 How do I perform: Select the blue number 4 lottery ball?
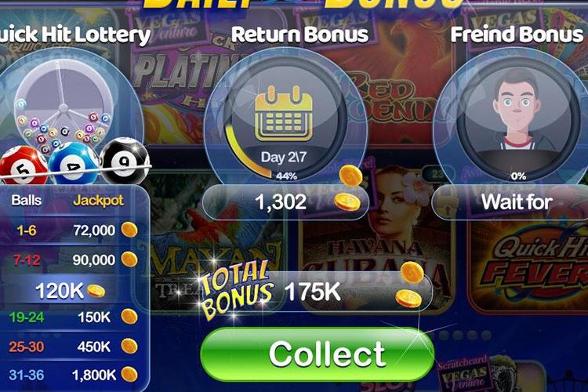coord(74,163)
